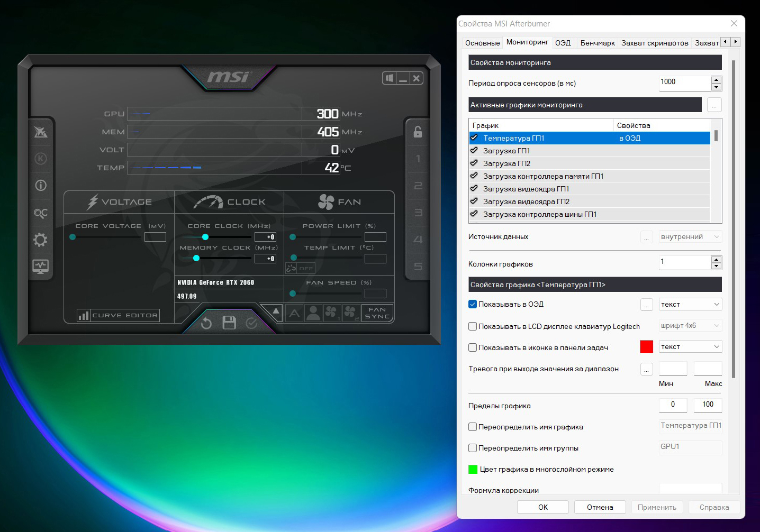Click the graph limit maximum field showing 100
Screen dimensions: 760x532
pyautogui.click(x=708, y=405)
